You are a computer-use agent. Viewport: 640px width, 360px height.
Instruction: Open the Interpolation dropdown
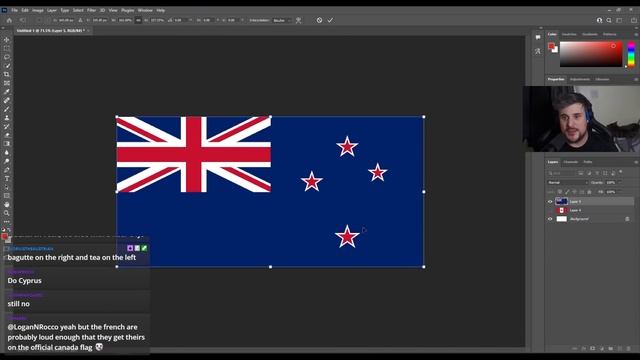[x=282, y=20]
